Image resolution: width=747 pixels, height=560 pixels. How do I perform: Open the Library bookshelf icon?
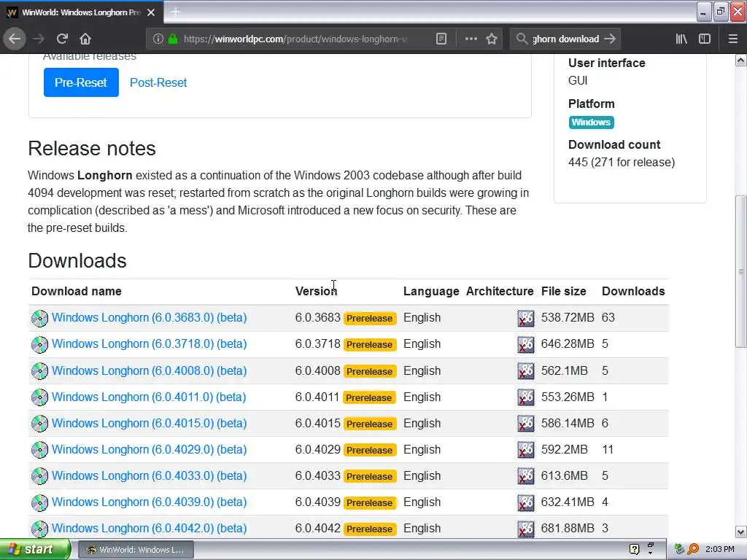[681, 39]
